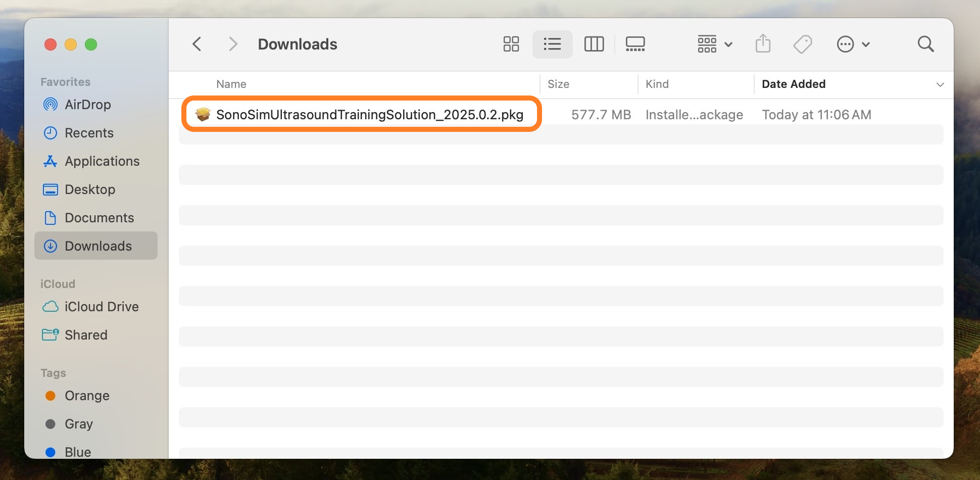980x480 pixels.
Task: Open the search field
Action: 925,44
